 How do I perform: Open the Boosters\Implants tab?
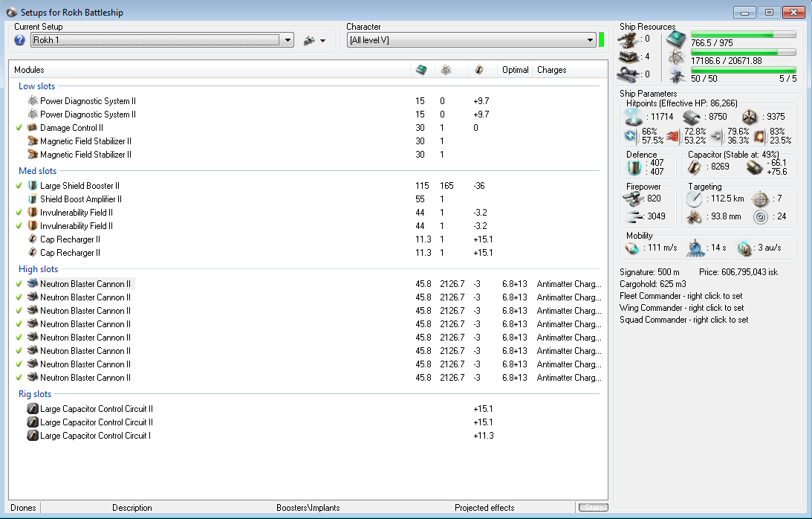(308, 508)
